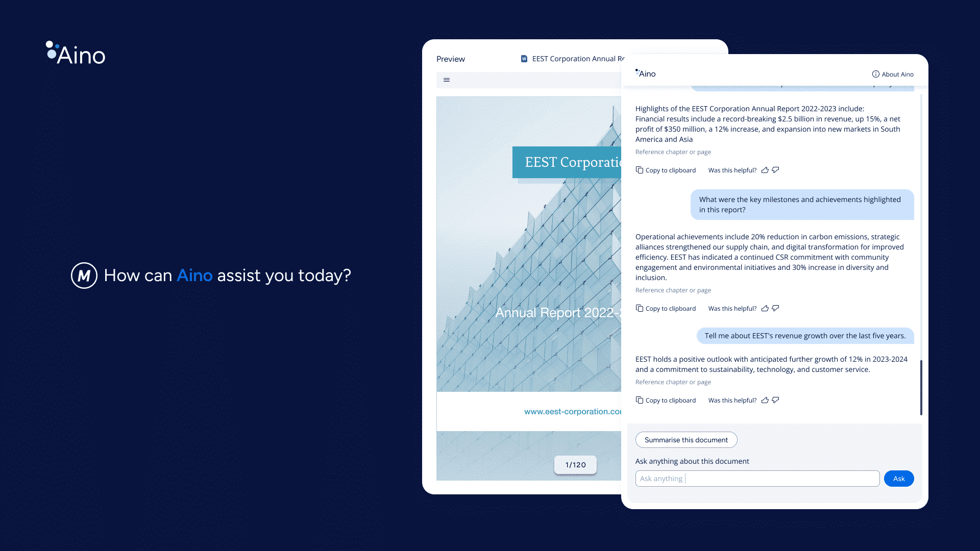980x551 pixels.
Task: Click Copy to clipboard on revenue growth response
Action: point(666,399)
